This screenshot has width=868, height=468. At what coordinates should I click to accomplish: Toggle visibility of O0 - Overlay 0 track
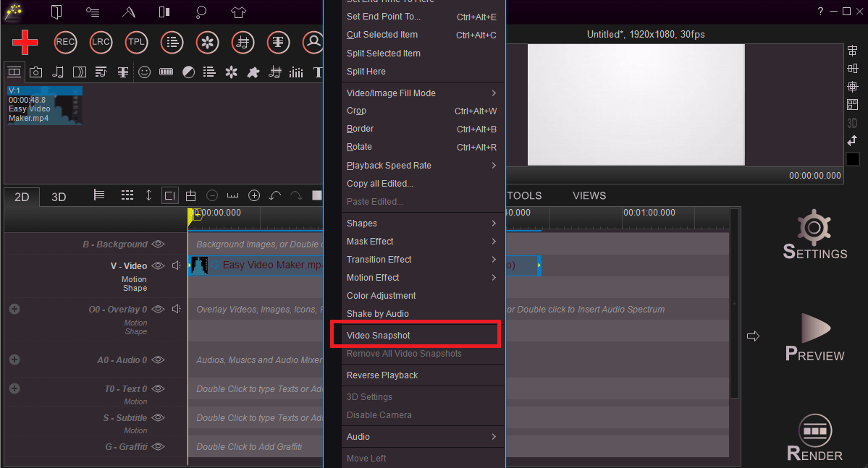click(x=159, y=310)
